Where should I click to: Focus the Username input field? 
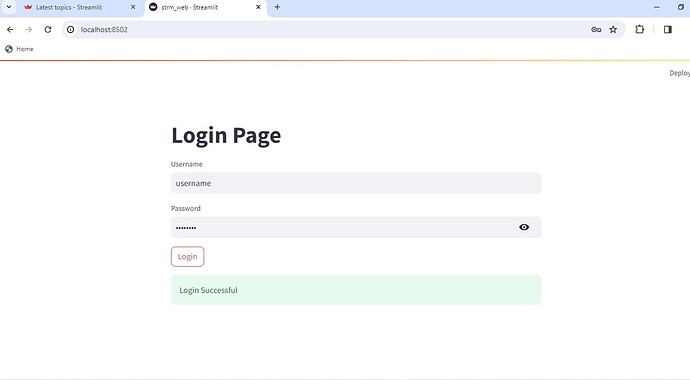click(x=356, y=183)
